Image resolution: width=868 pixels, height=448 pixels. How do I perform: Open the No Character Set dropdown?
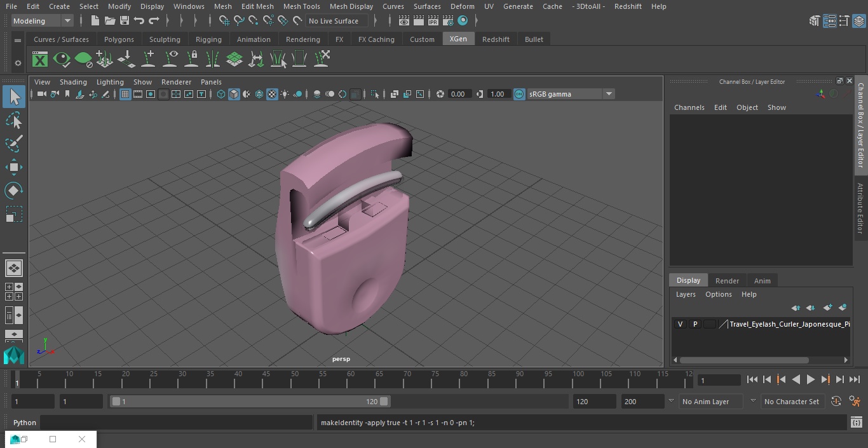792,402
